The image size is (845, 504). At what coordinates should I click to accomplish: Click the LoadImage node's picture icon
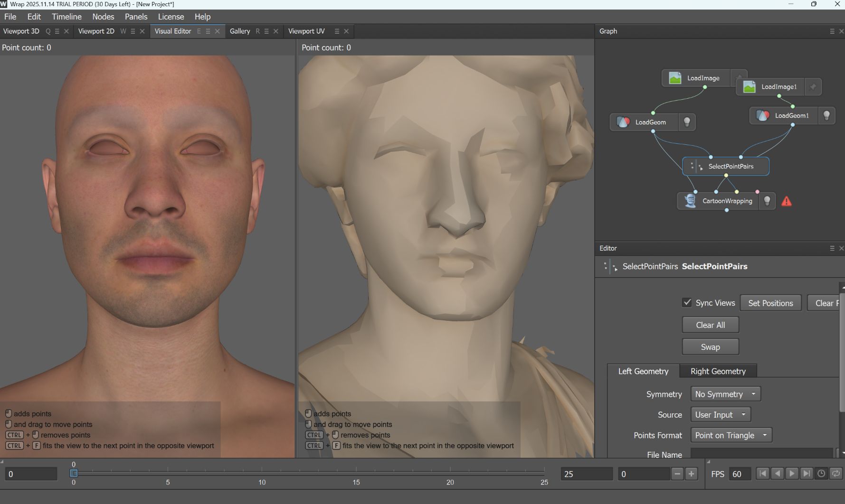pyautogui.click(x=675, y=78)
